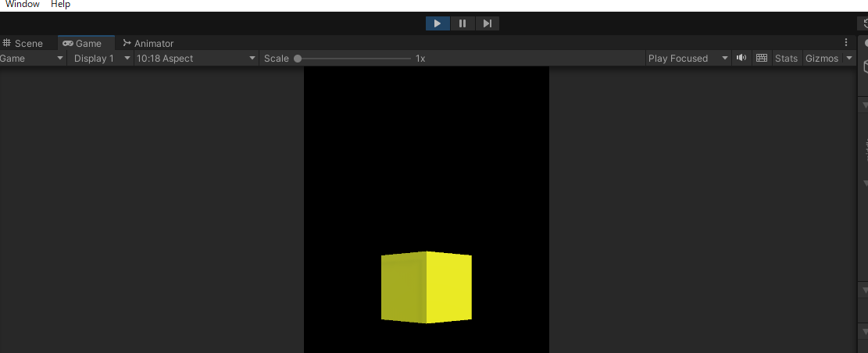Click the undo history icon at top right

coord(864,23)
